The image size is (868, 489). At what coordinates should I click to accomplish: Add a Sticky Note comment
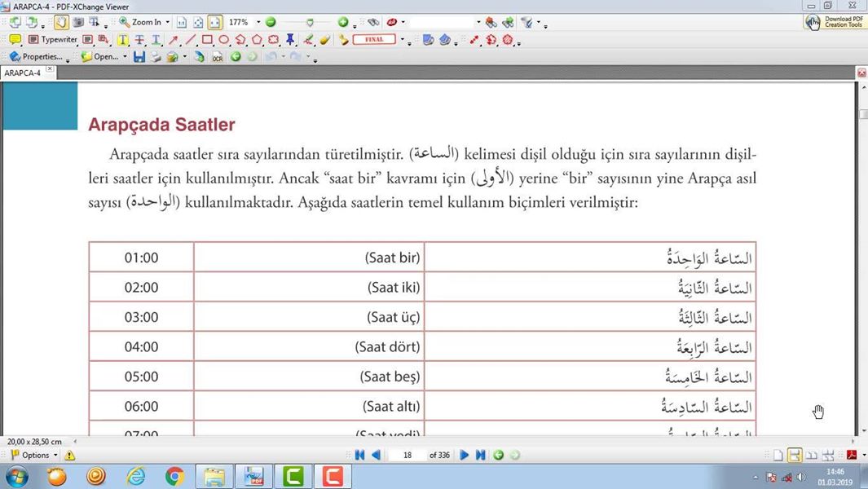pos(15,39)
